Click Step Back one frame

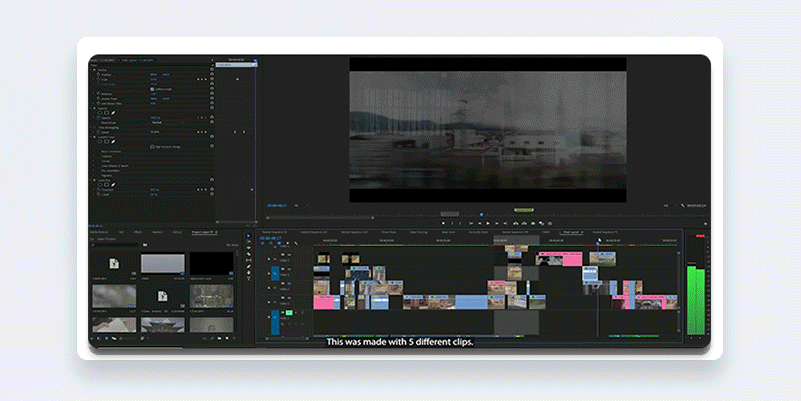pos(480,223)
